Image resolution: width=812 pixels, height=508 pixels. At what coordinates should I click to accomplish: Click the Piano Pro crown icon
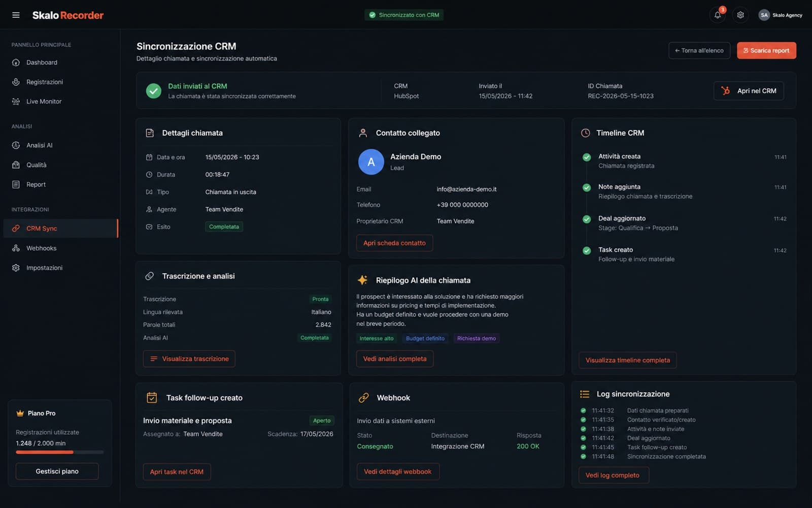[20, 414]
